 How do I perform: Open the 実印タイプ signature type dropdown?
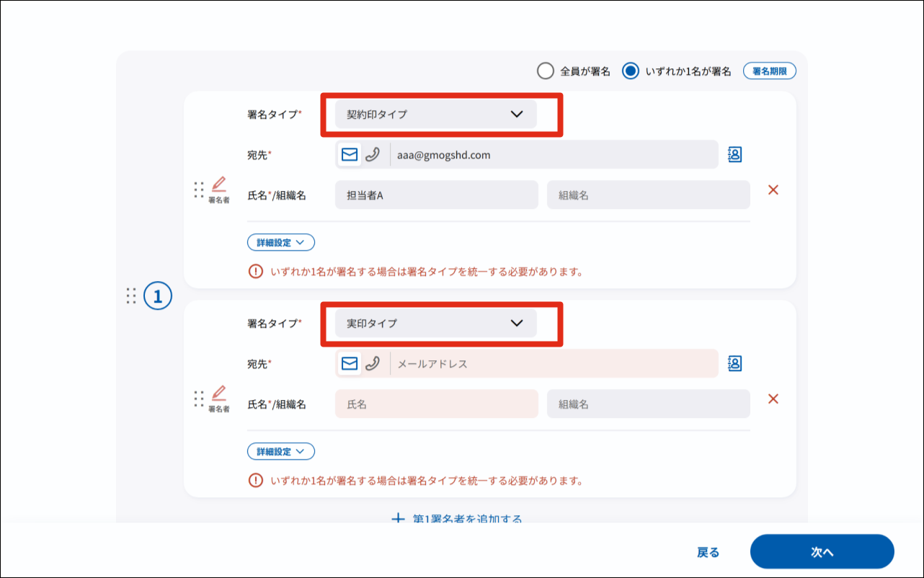coord(435,323)
